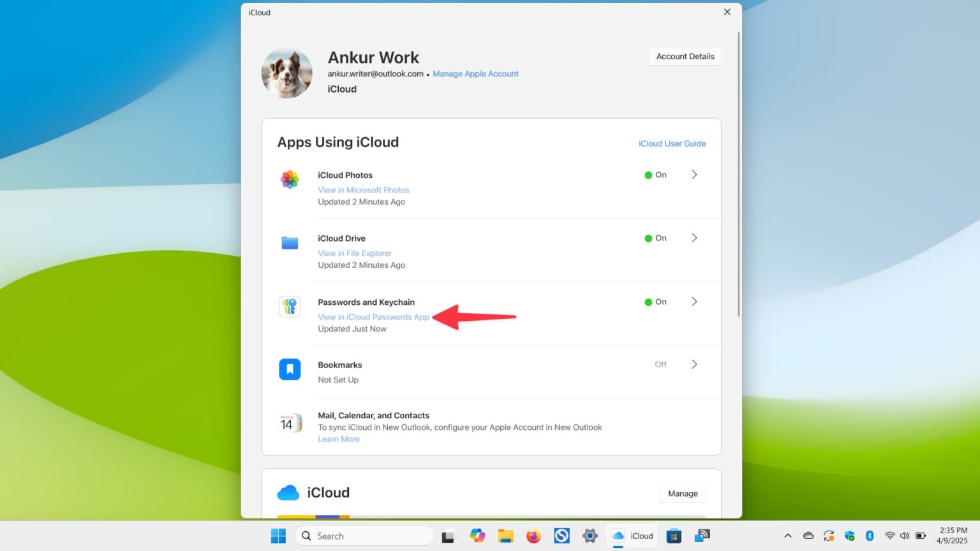Viewport: 980px width, 551px height.
Task: Click the iCloud taskbar button
Action: (632, 536)
